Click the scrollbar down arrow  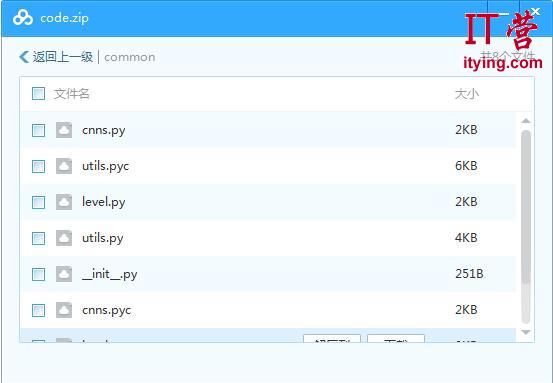tap(526, 332)
